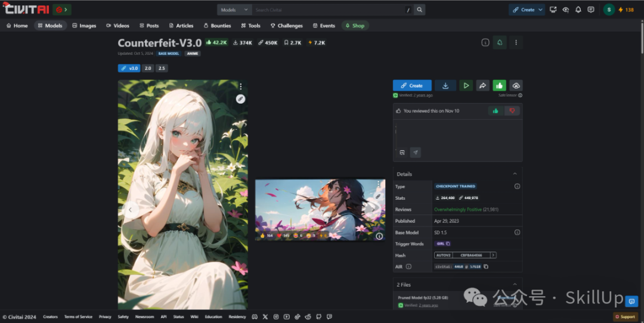Viewport: 644px width, 323px height.
Task: Go to the next image with the right carousel arrow
Action: click(373, 209)
